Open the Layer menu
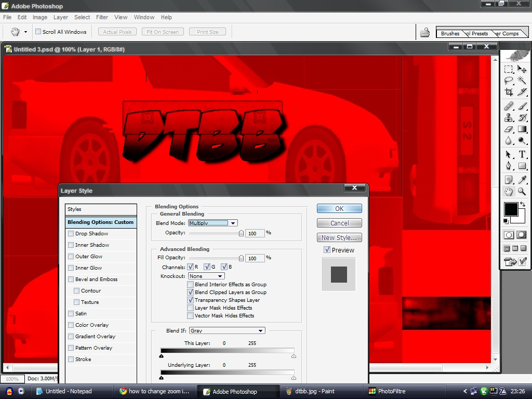The width and height of the screenshot is (532, 399). 61,17
